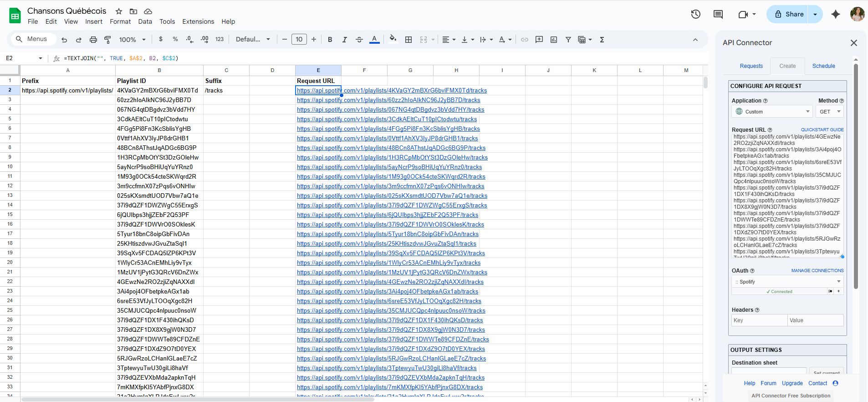Open horizontal align dropdown
This screenshot has height=402, width=868.
click(449, 40)
